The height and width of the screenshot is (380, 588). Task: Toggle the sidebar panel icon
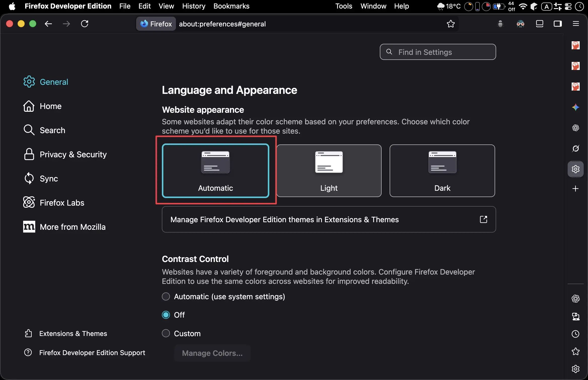coord(558,24)
